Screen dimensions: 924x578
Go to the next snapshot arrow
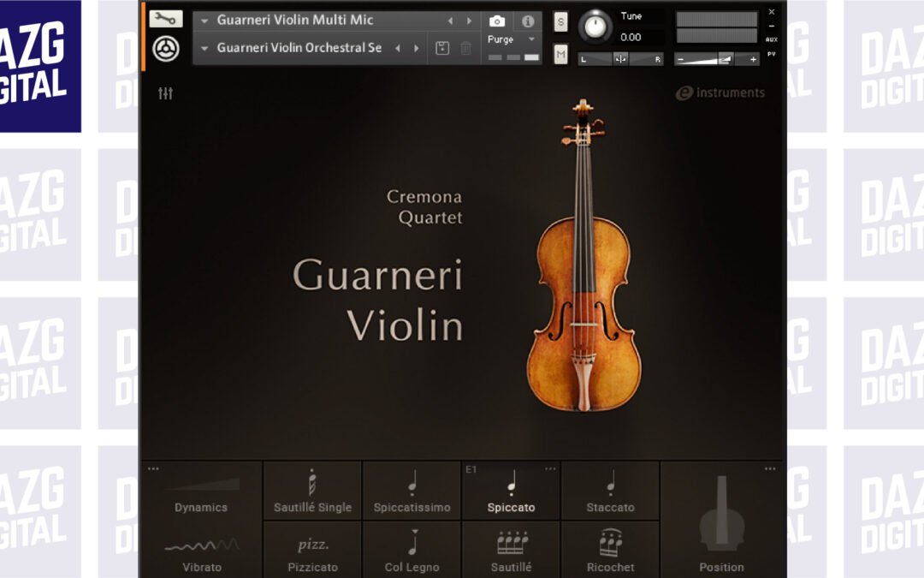(416, 48)
